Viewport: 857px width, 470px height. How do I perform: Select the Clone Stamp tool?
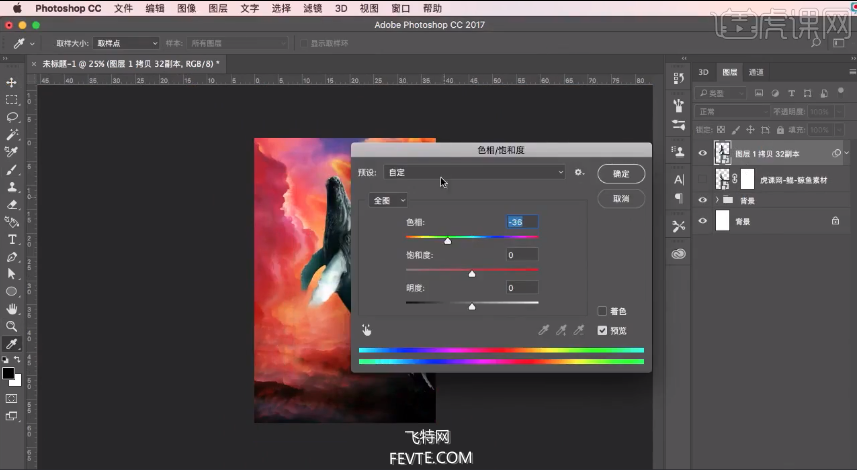(x=11, y=187)
